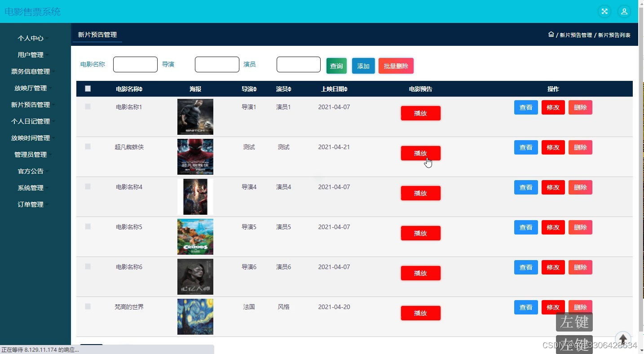Open 系统管理 sidebar item
Viewport: 644px width, 354px height.
tap(34, 188)
